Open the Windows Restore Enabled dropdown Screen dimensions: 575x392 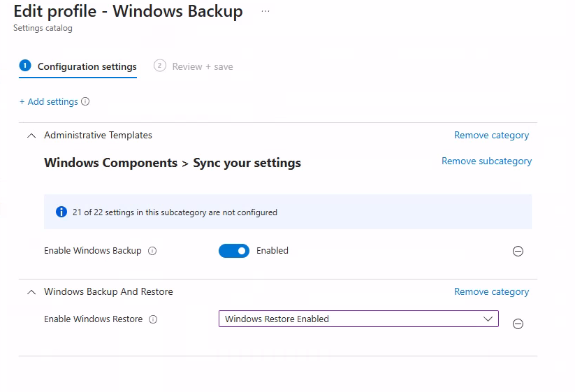pos(358,319)
